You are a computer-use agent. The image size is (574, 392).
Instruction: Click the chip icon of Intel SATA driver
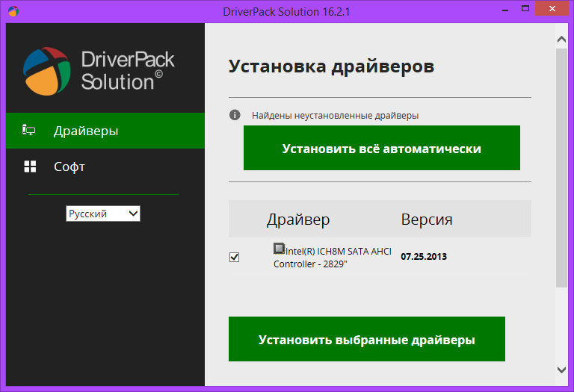[280, 249]
